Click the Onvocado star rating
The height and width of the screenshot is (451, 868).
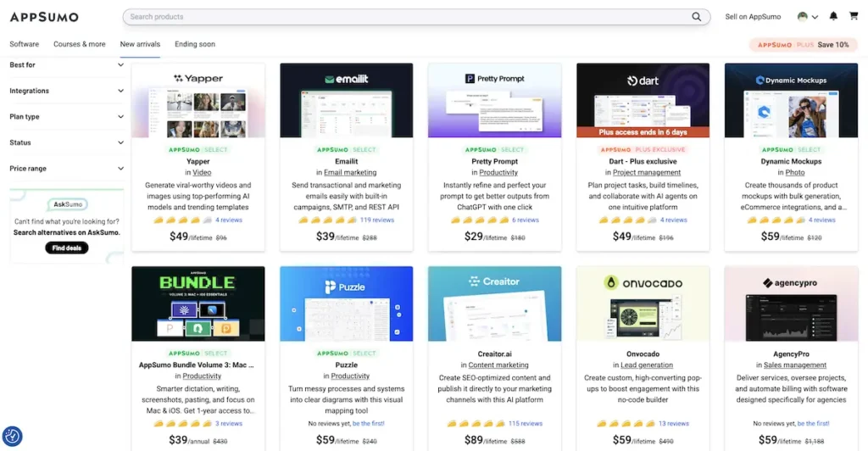[626, 424]
